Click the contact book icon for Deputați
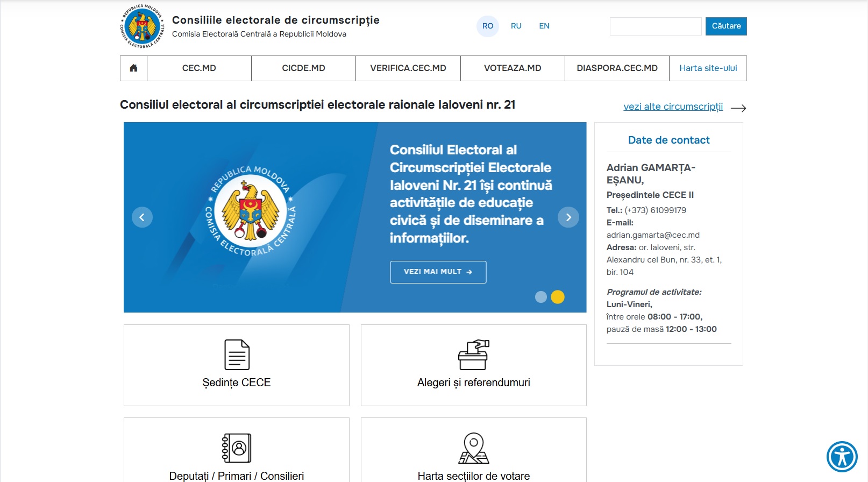 237,448
